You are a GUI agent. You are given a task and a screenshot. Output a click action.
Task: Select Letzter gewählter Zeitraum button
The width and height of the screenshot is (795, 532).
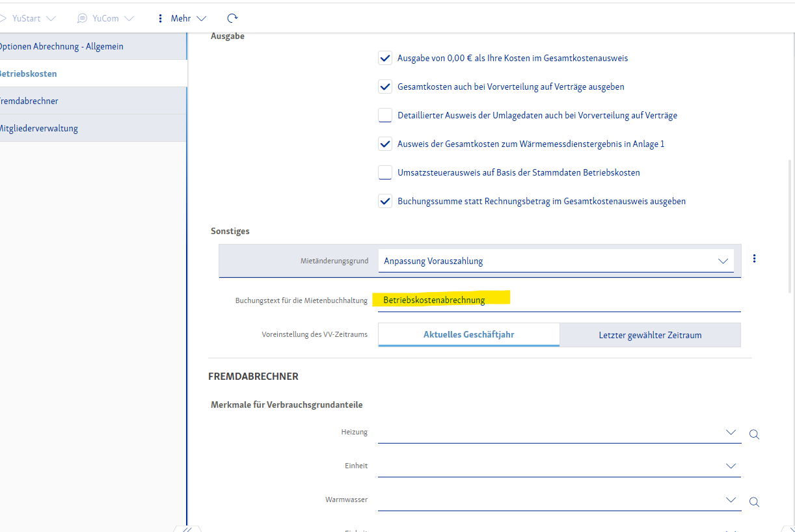(x=650, y=335)
